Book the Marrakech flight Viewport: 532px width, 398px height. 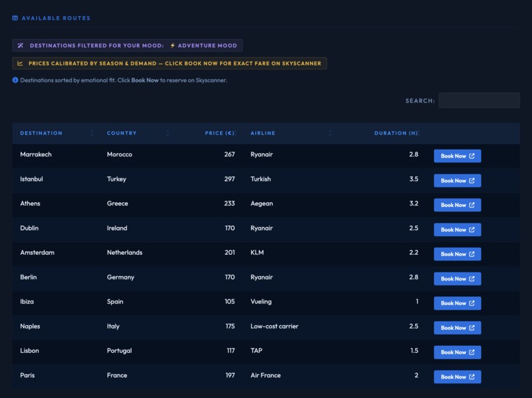[x=458, y=156]
